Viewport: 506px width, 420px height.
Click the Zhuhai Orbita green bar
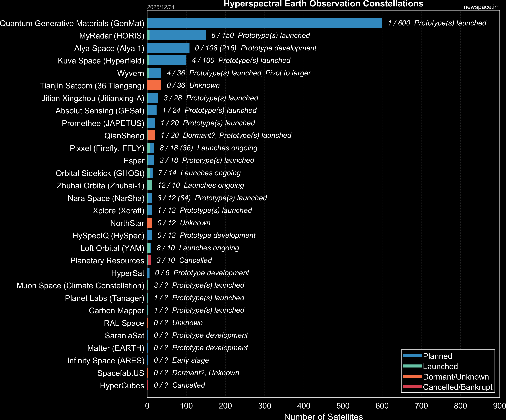150,185
